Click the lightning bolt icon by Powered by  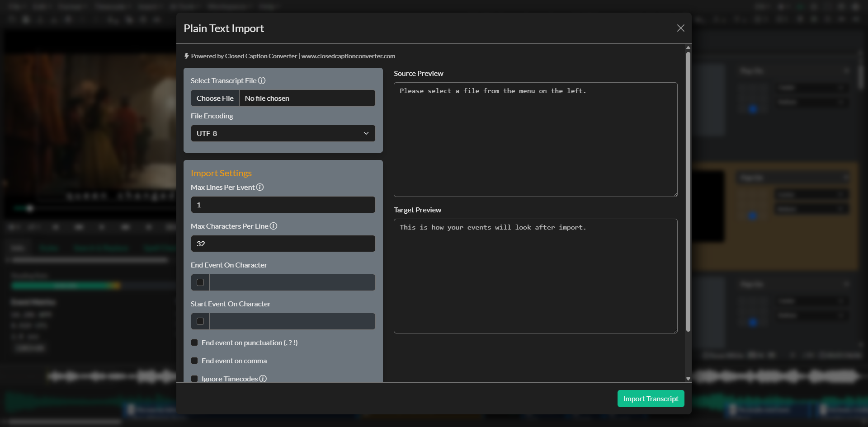(x=186, y=56)
